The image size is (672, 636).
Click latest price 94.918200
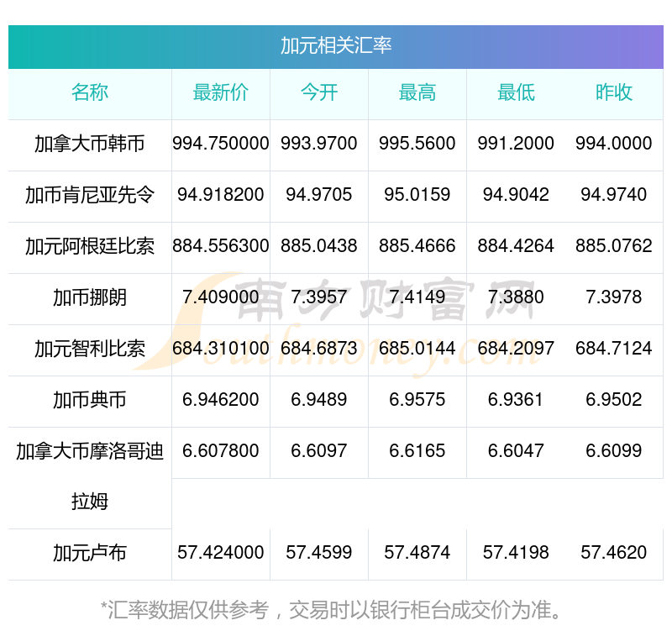pyautogui.click(x=221, y=195)
